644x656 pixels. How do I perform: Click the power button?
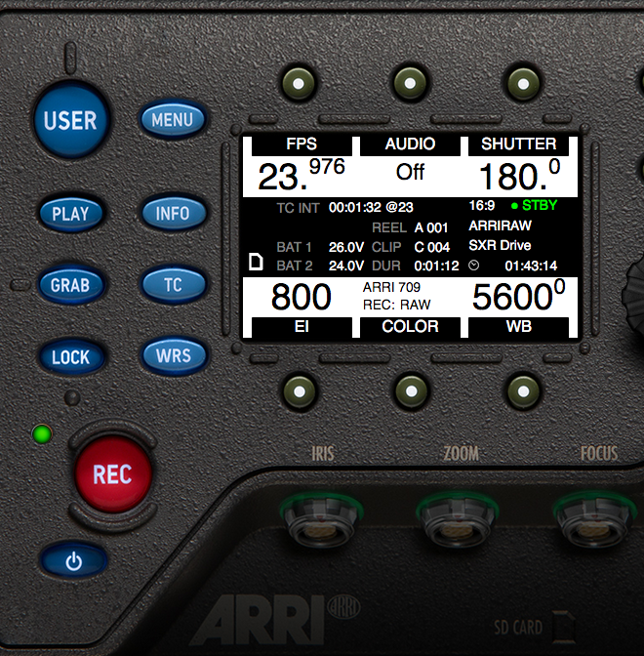coord(73,560)
